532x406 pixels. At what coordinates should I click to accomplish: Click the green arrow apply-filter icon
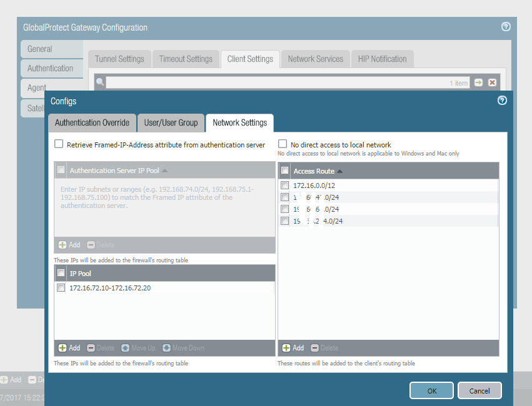(x=478, y=82)
